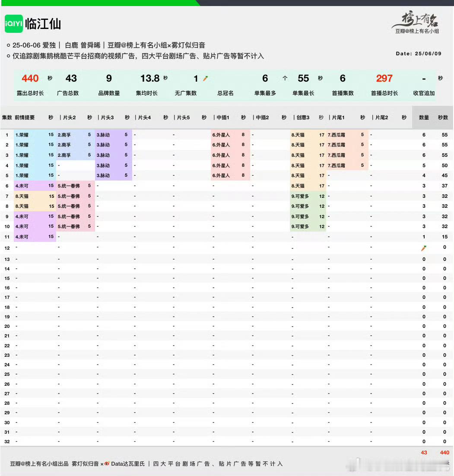Click the 37 seconds total in episode 6 row
The height and width of the screenshot is (476, 454).
coord(444,186)
